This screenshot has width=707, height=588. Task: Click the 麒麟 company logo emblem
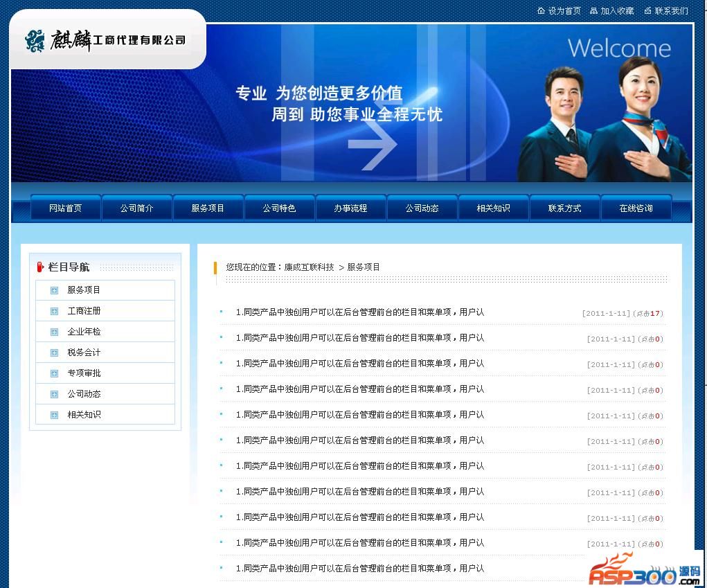click(35, 41)
